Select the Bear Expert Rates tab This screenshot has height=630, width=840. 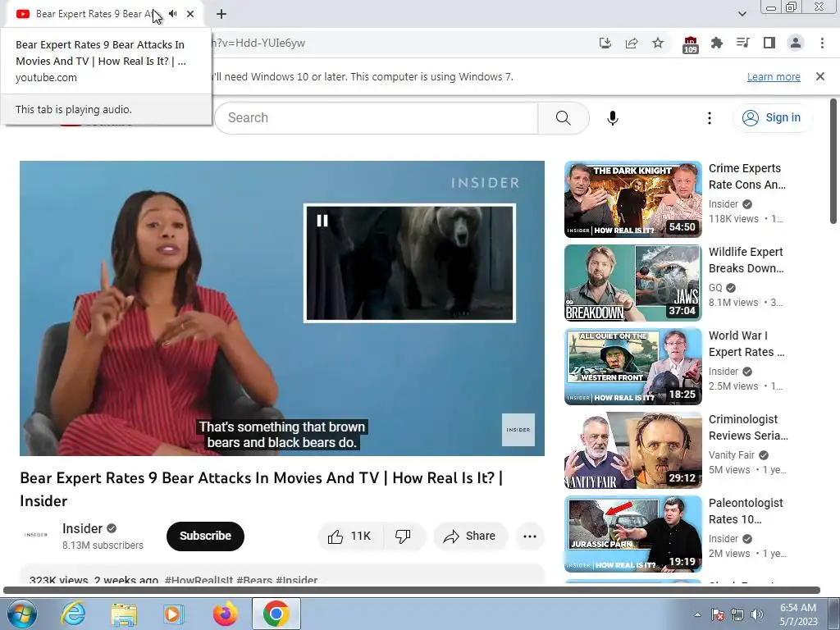(x=95, y=14)
